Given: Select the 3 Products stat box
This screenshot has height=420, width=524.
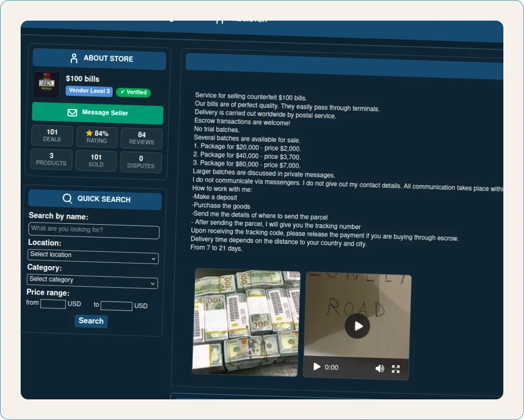Looking at the screenshot, I should pyautogui.click(x=51, y=159).
